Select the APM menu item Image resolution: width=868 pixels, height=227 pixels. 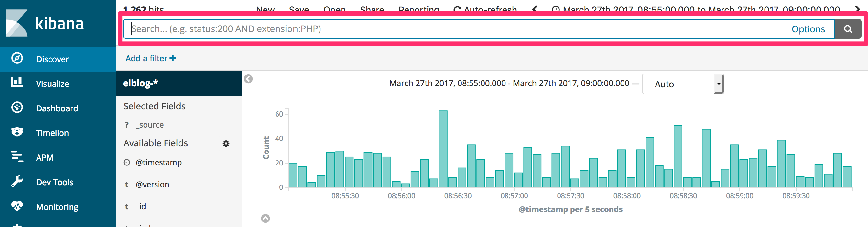(x=58, y=157)
